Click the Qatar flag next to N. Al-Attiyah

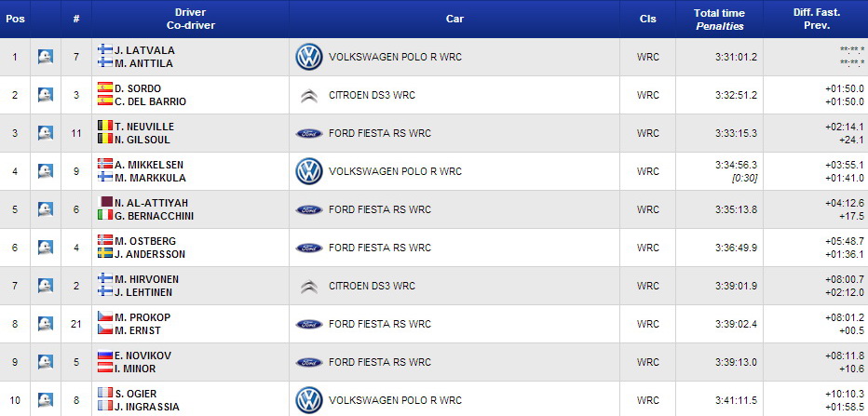(x=105, y=202)
